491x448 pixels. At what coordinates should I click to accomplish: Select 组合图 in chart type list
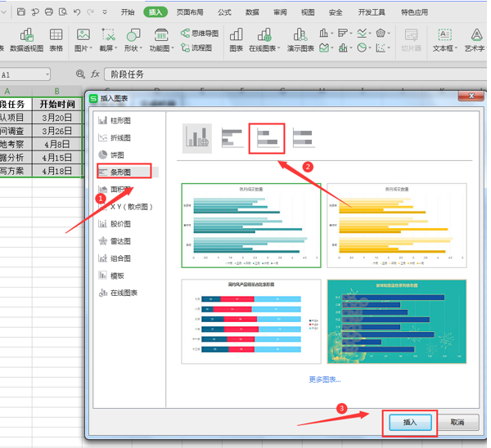click(115, 258)
